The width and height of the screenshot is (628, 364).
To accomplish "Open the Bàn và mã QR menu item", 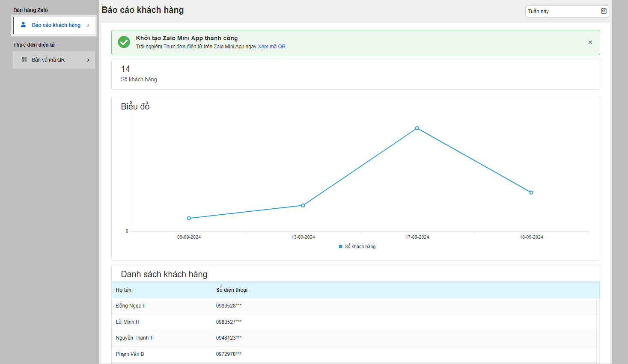I will click(x=48, y=60).
